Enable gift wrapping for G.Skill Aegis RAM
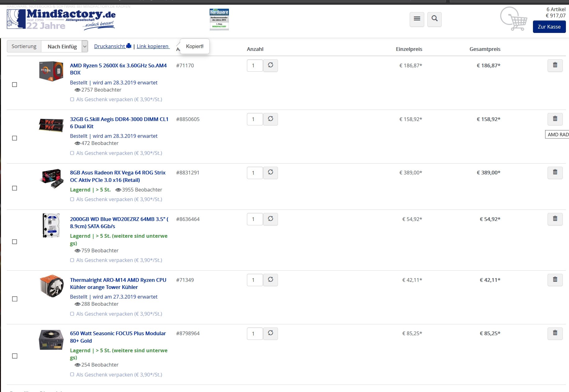This screenshot has height=392, width=569. 72,153
